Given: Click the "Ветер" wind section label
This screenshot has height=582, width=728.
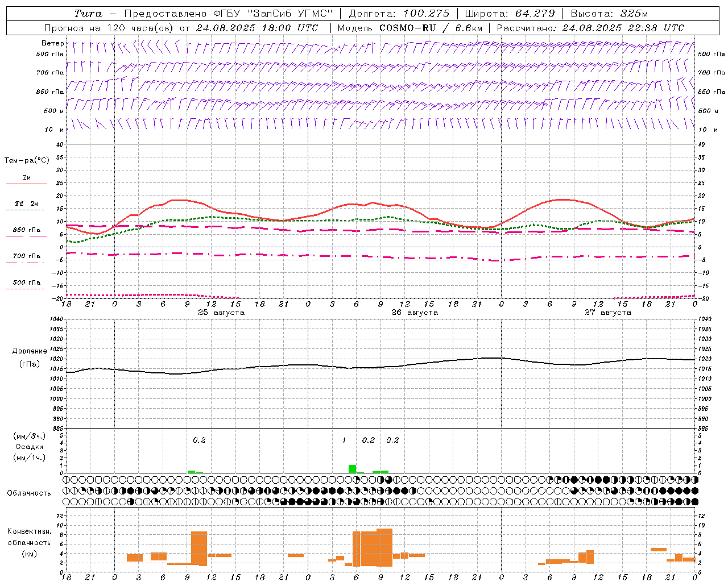Looking at the screenshot, I should 52,43.
